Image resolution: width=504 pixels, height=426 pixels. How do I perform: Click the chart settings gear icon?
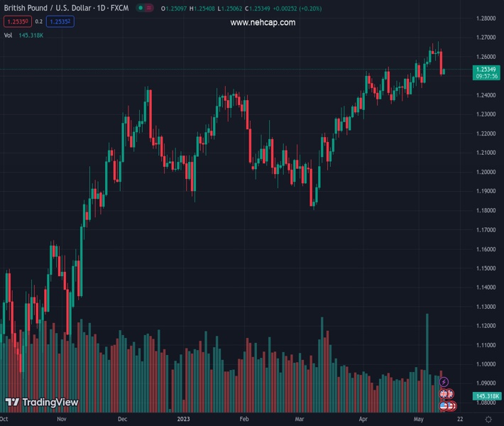tap(488, 420)
